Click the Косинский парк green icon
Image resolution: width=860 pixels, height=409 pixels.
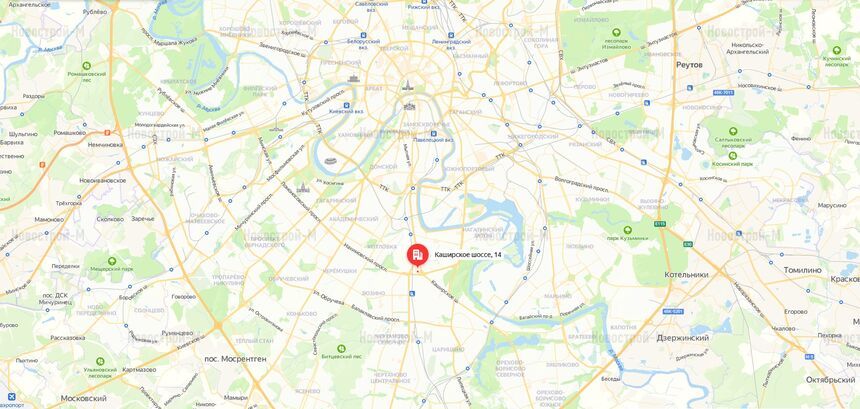pos(733,156)
